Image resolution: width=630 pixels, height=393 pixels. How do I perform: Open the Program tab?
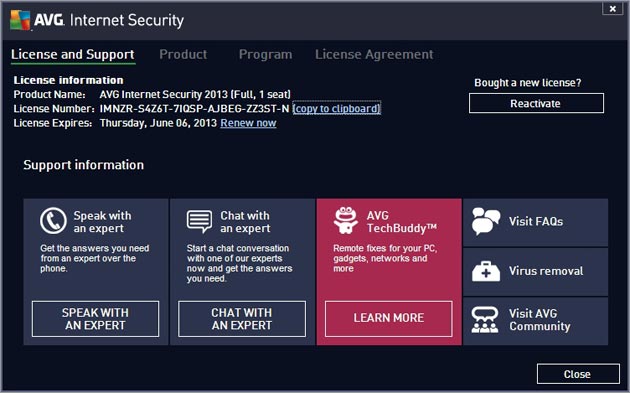(x=266, y=54)
